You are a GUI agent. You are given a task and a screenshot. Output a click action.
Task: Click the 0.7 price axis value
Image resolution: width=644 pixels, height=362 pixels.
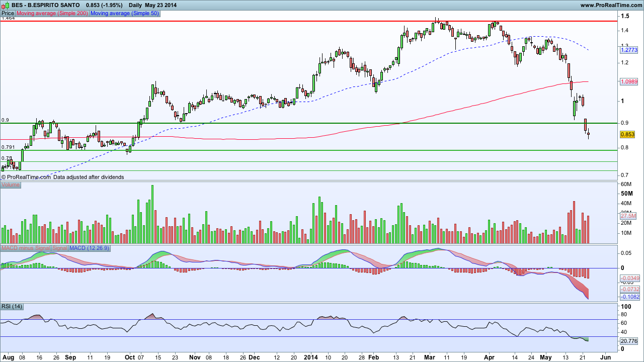pos(625,175)
